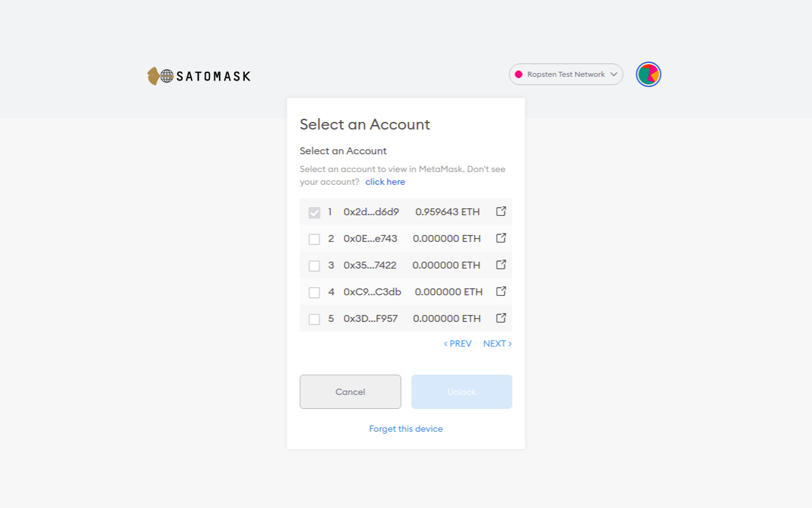Select account 2 checkbox
Viewport: 812px width, 508px height.
coord(314,239)
